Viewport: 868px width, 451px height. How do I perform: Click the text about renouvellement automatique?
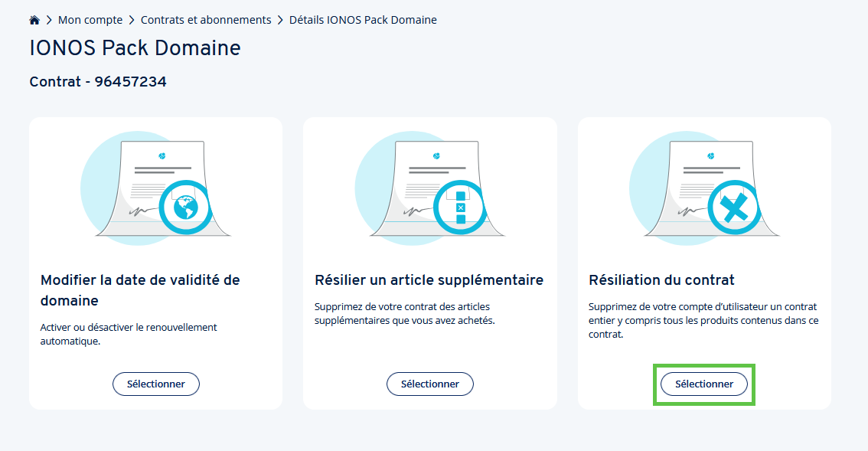pos(129,334)
